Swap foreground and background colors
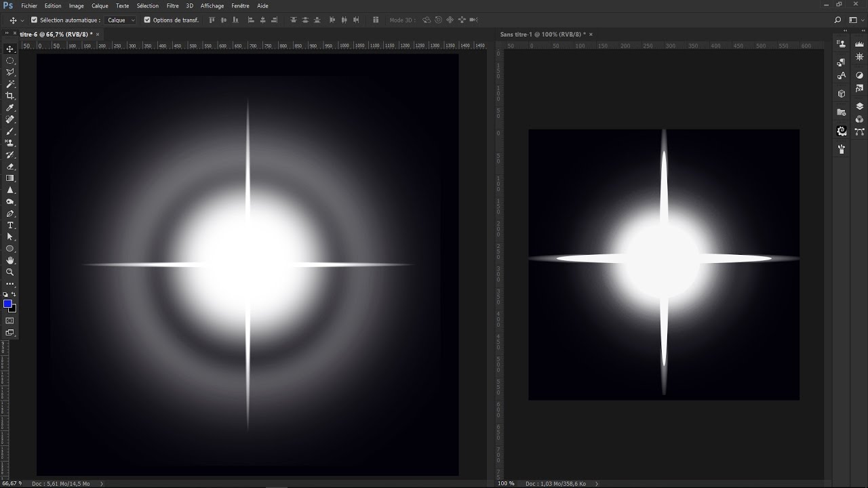Screen dimensions: 868x488 14,295
